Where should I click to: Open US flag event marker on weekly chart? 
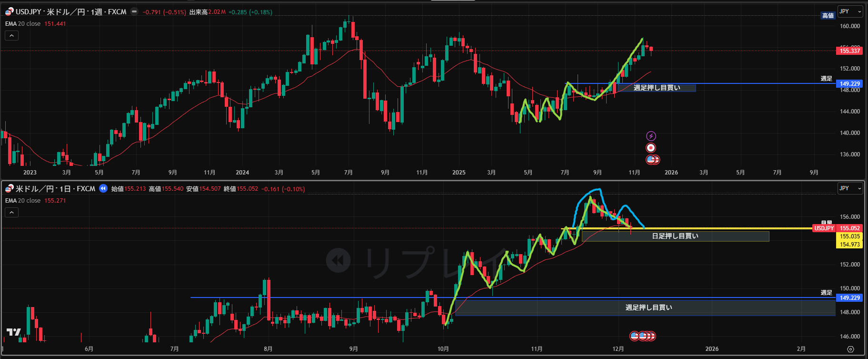652,160
